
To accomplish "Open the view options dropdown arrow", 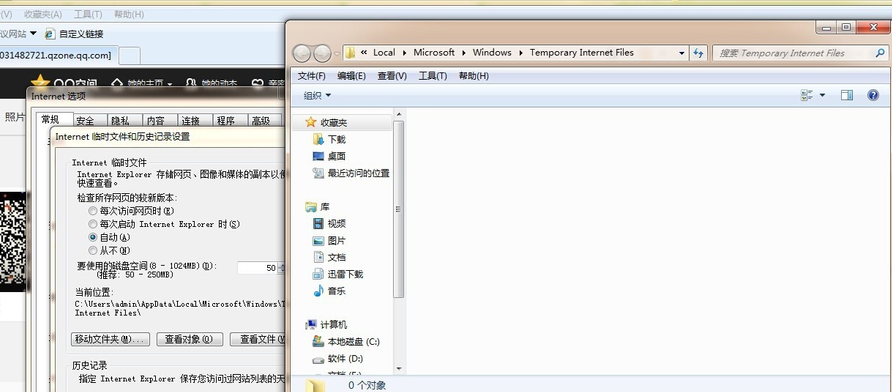I will pyautogui.click(x=822, y=95).
